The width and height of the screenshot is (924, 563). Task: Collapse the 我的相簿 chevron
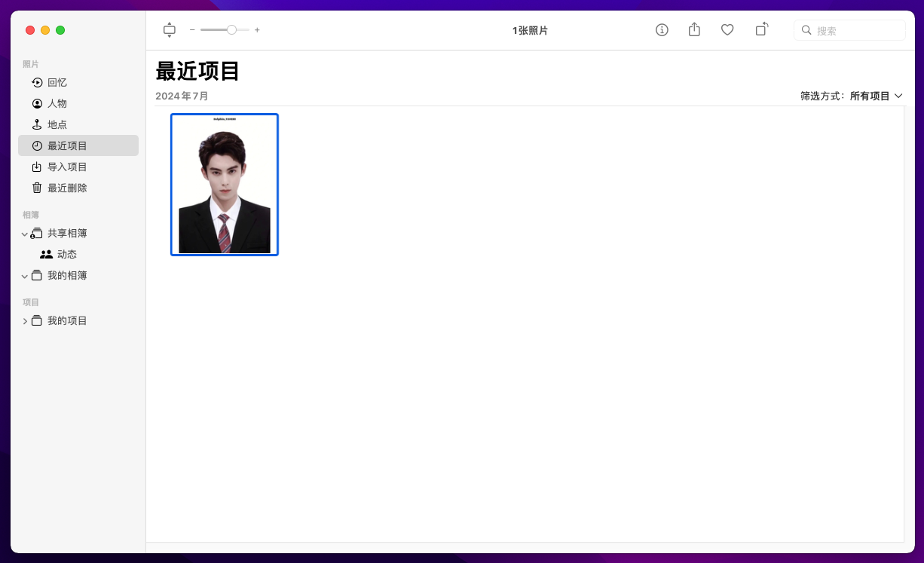click(25, 277)
